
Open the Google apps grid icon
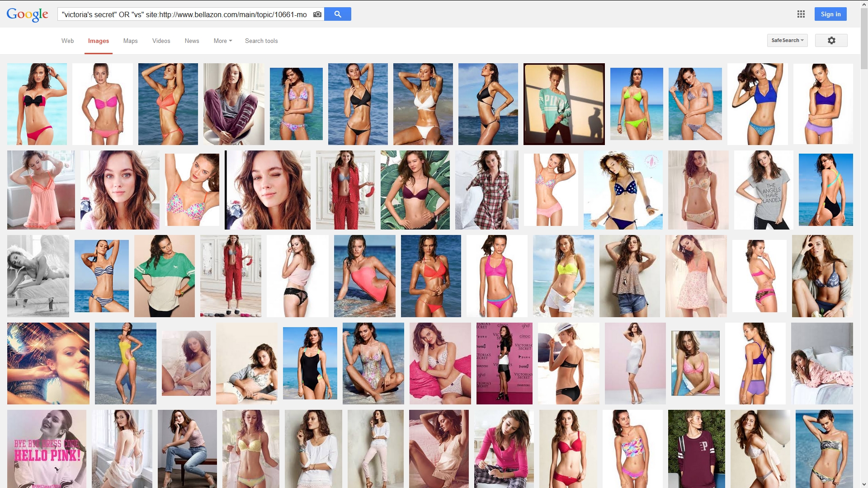click(x=801, y=14)
